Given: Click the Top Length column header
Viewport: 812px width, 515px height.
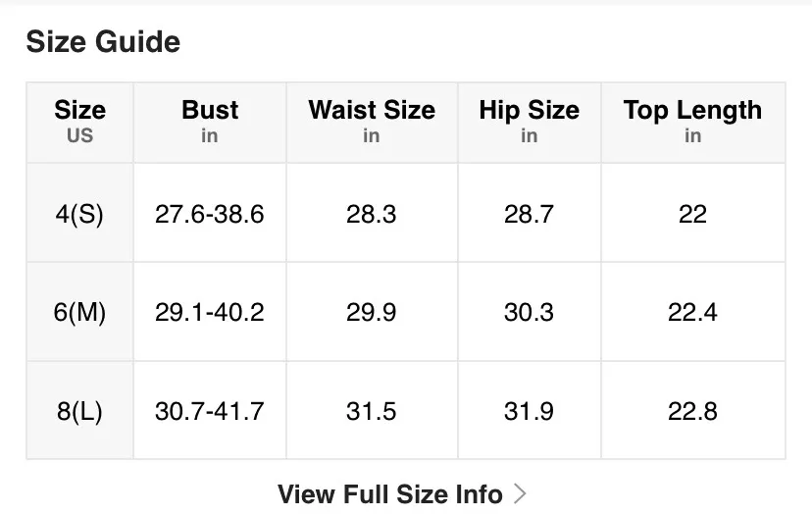Looking at the screenshot, I should click(693, 123).
